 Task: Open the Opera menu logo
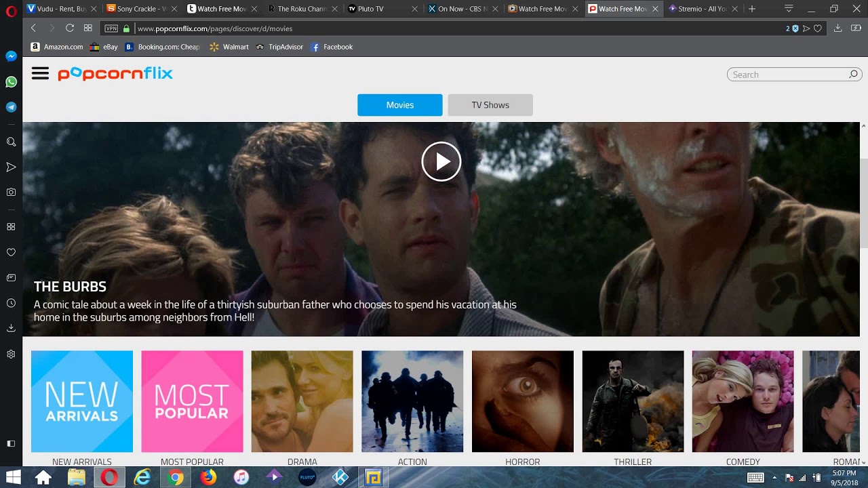11,10
